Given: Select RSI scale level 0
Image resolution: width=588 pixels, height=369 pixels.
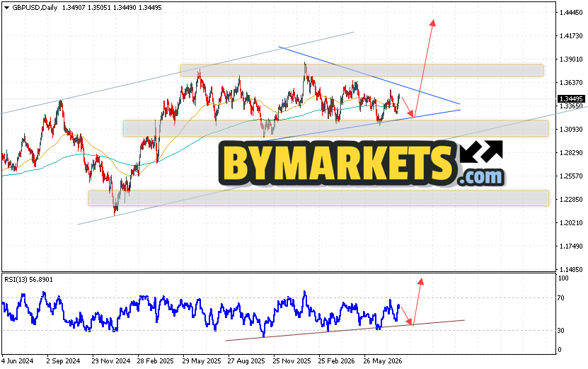Looking at the screenshot, I should 560,350.
